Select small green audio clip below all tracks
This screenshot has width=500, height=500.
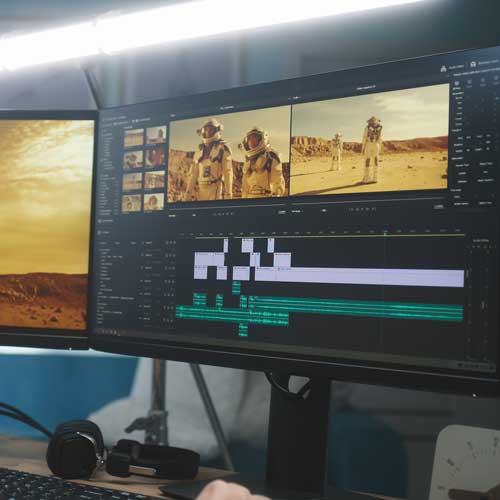pyautogui.click(x=244, y=329)
